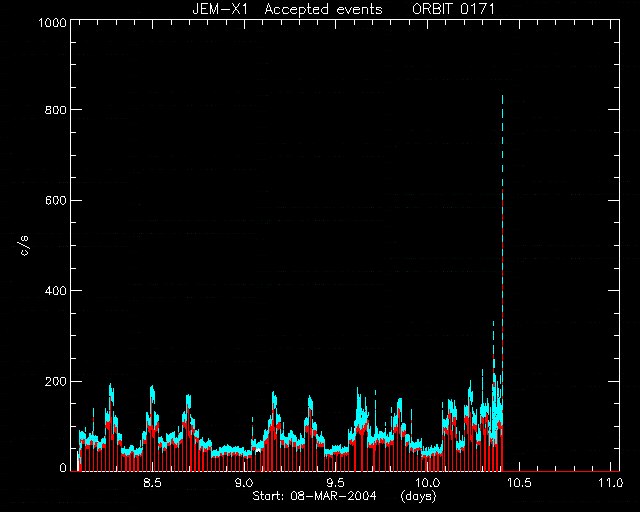Click the red flat line after 10.5
This screenshot has width=640, height=512.
click(561, 471)
